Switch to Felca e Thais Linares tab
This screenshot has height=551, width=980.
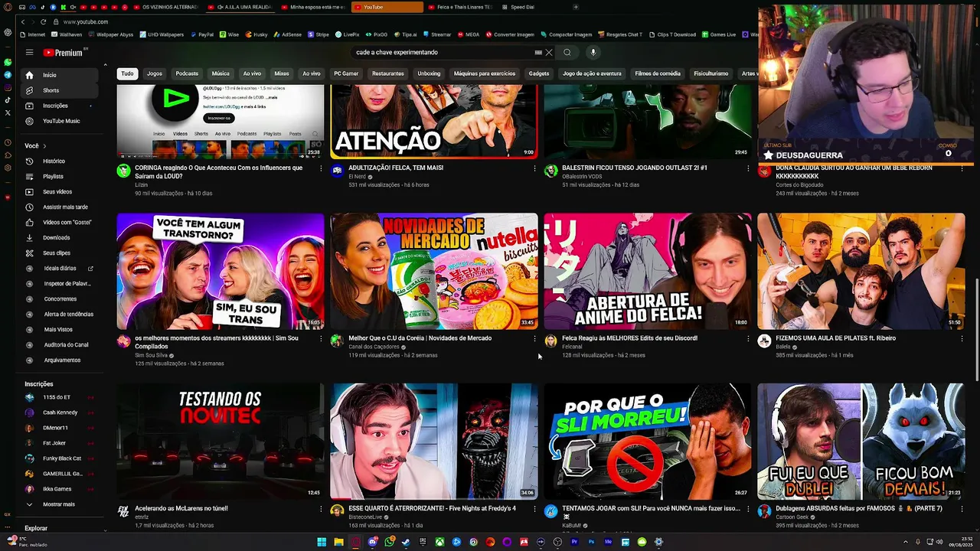tap(459, 7)
